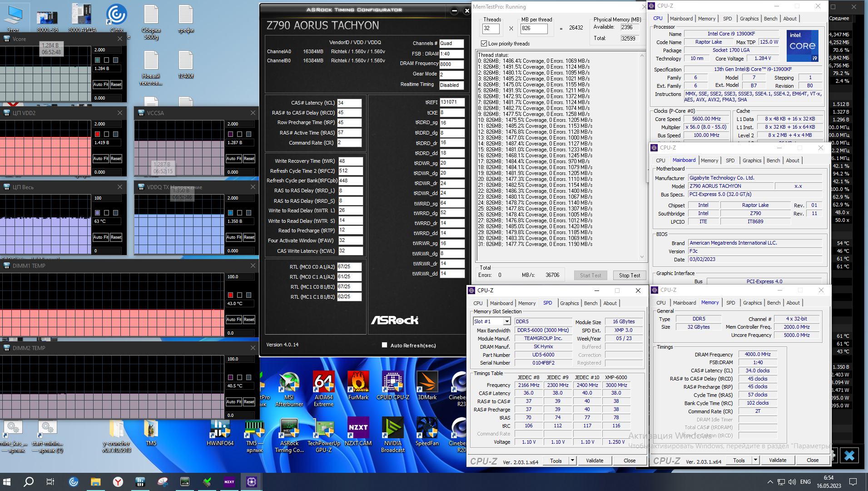The height and width of the screenshot is (491, 868).
Task: Open the Mainboard tab in CPU-Z SPD window
Action: pyautogui.click(x=501, y=303)
